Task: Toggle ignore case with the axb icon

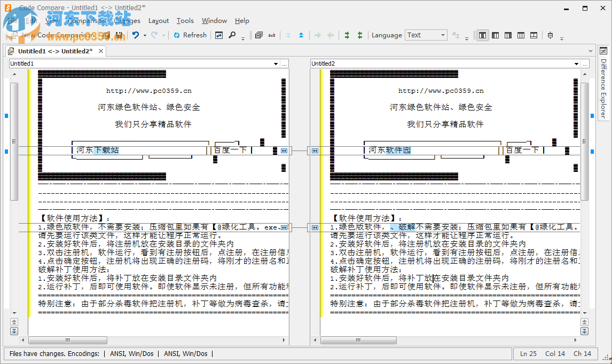Action: click(271, 35)
